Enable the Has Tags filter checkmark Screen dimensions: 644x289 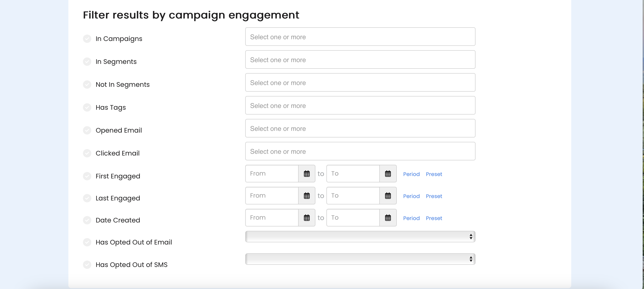[87, 107]
